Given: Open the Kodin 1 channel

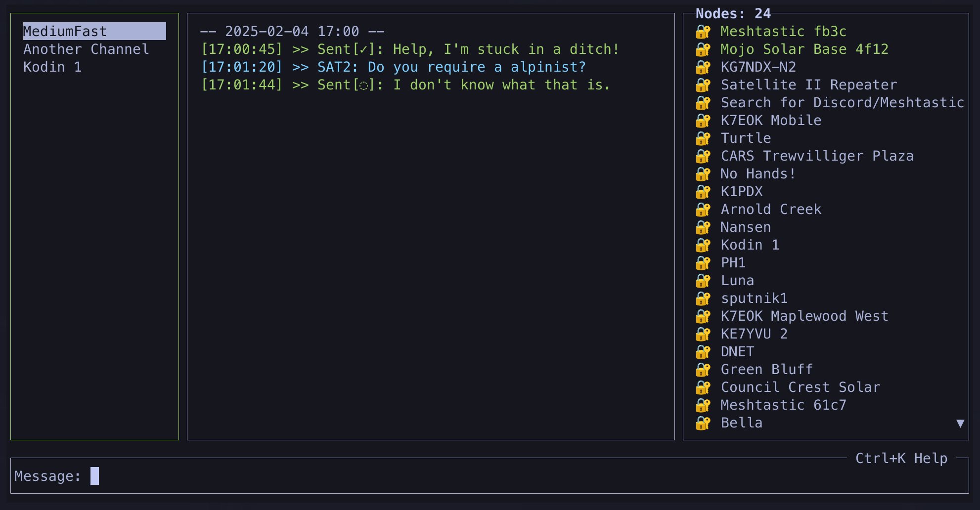Looking at the screenshot, I should 52,67.
